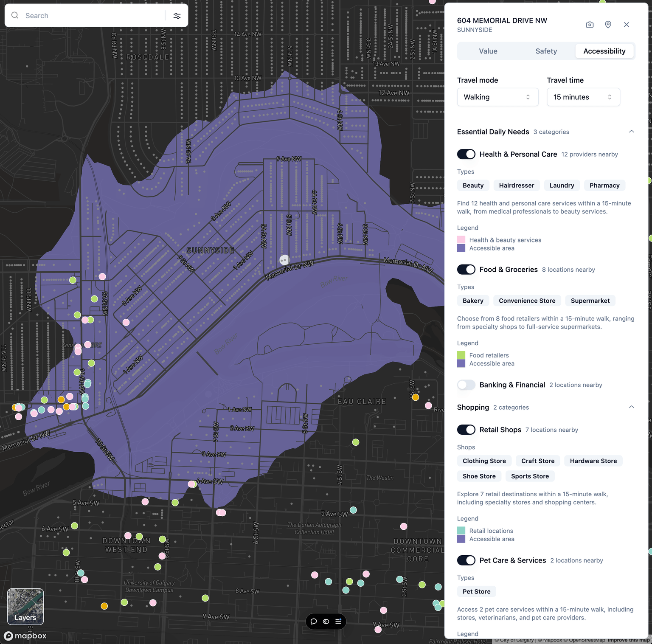Click Improve this map link

628,640
